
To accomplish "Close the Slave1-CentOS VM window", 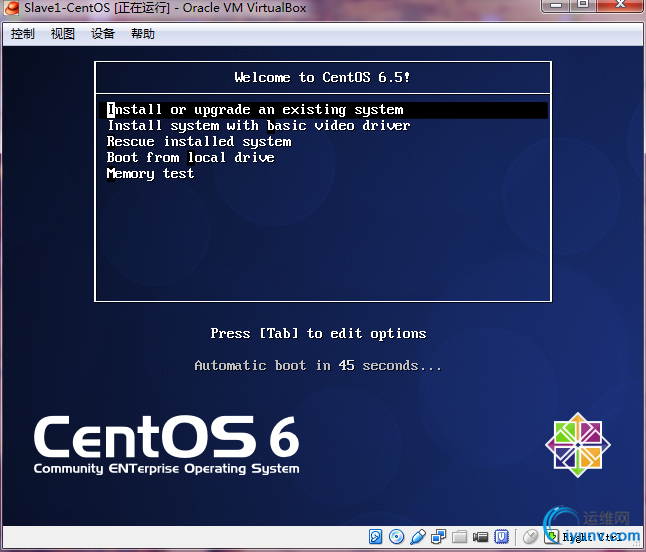I will [x=620, y=5].
